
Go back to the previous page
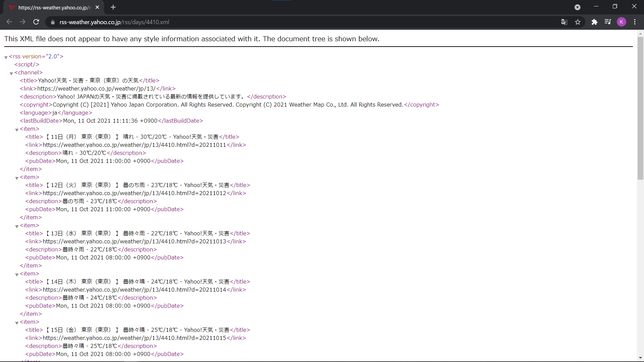pos(9,22)
